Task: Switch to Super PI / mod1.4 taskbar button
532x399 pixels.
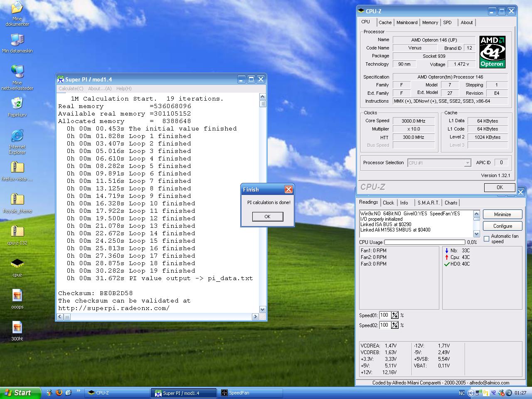Action: pyautogui.click(x=183, y=393)
